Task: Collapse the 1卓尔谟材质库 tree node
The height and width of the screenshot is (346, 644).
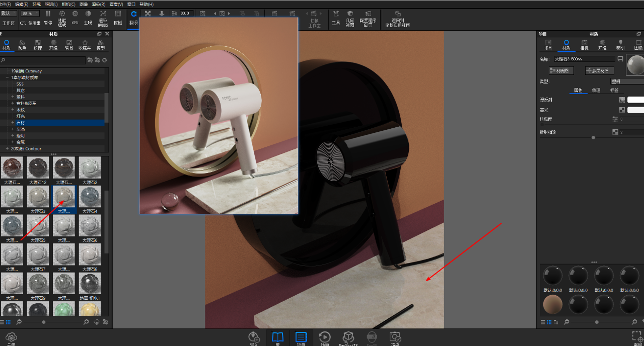Action: pyautogui.click(x=7, y=77)
